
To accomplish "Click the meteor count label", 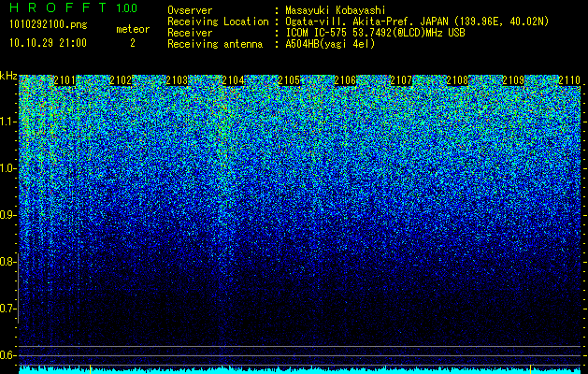I will tap(133, 29).
